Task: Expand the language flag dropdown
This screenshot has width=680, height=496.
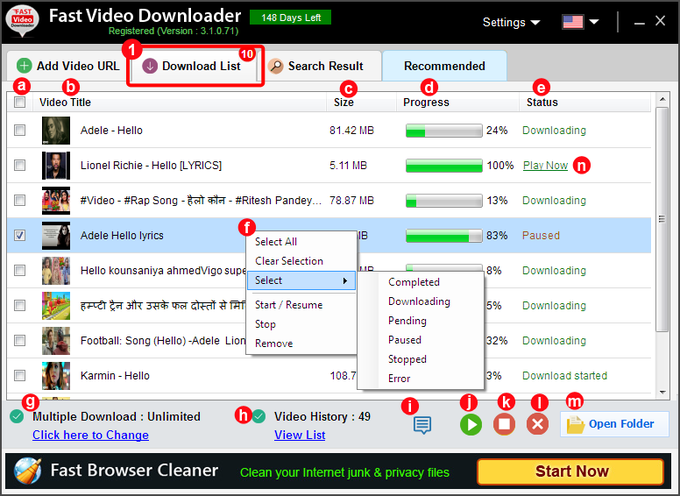Action: click(580, 22)
